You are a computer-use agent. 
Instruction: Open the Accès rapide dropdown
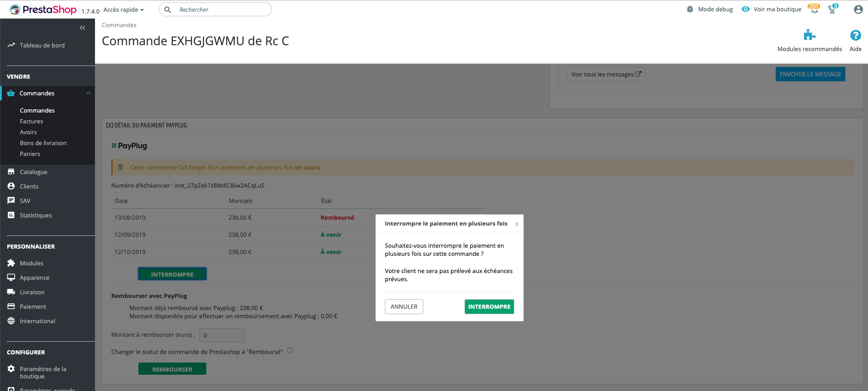[123, 10]
